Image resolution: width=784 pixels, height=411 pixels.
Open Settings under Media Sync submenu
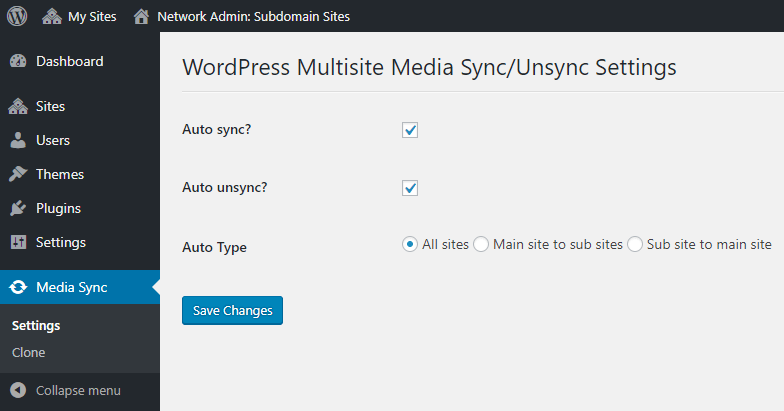(36, 326)
